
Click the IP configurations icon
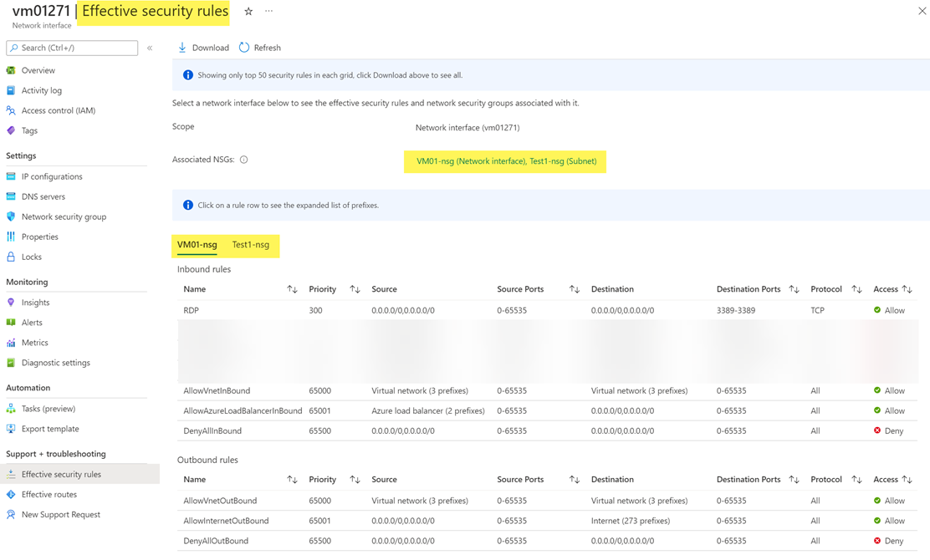[11, 176]
